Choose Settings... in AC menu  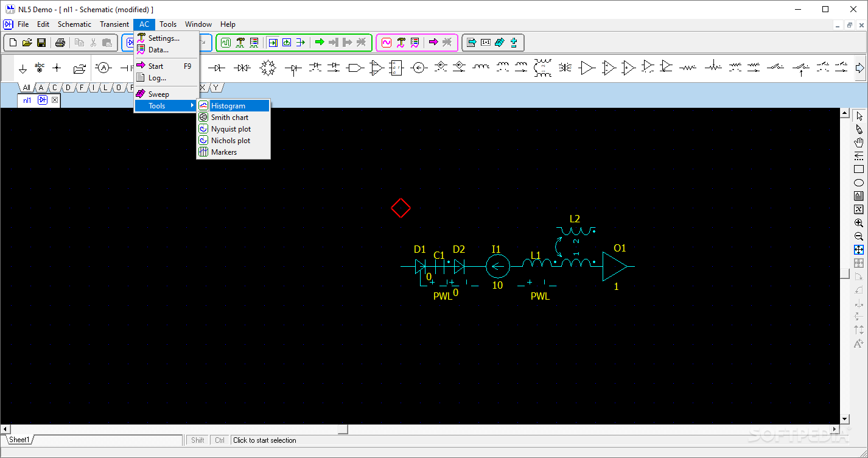(167, 38)
